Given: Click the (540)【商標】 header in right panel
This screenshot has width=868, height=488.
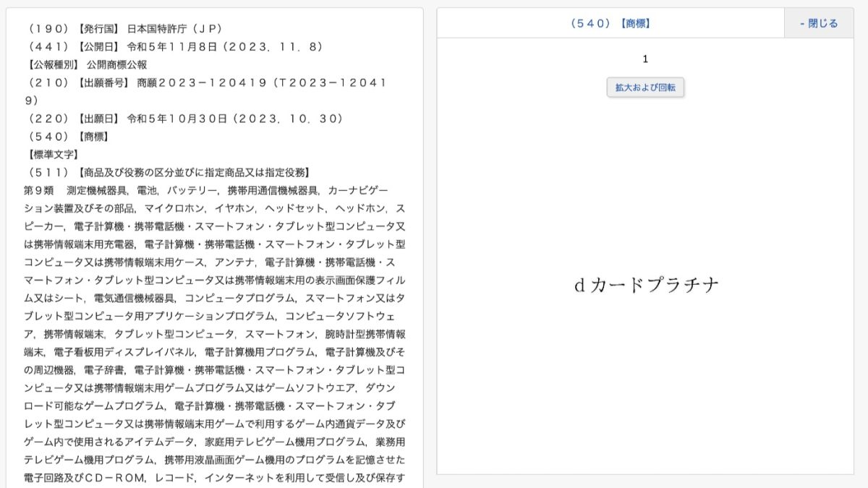Looking at the screenshot, I should click(610, 23).
